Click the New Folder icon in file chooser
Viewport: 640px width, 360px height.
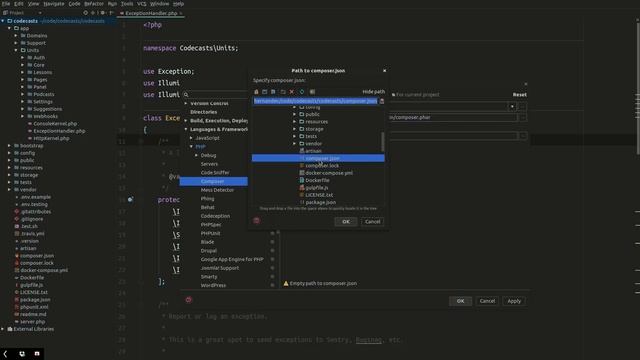283,92
